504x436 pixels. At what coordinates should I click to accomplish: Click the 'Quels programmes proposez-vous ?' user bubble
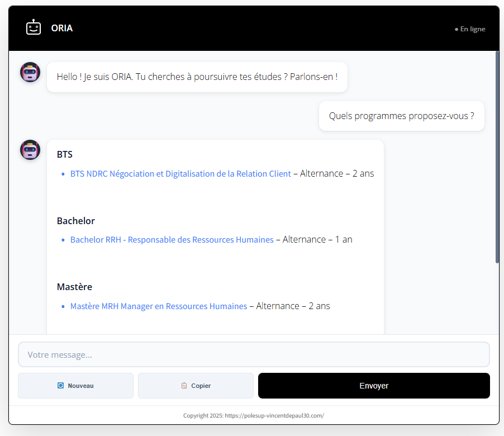[401, 116]
